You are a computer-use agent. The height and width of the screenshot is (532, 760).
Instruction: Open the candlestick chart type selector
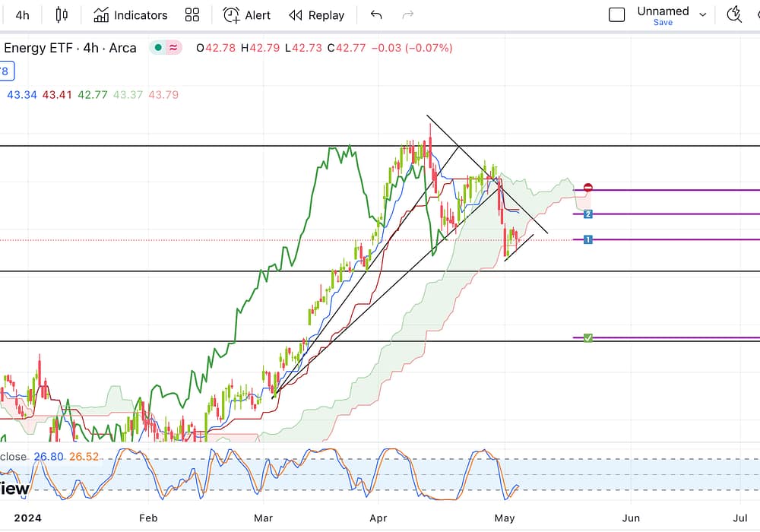pyautogui.click(x=62, y=14)
